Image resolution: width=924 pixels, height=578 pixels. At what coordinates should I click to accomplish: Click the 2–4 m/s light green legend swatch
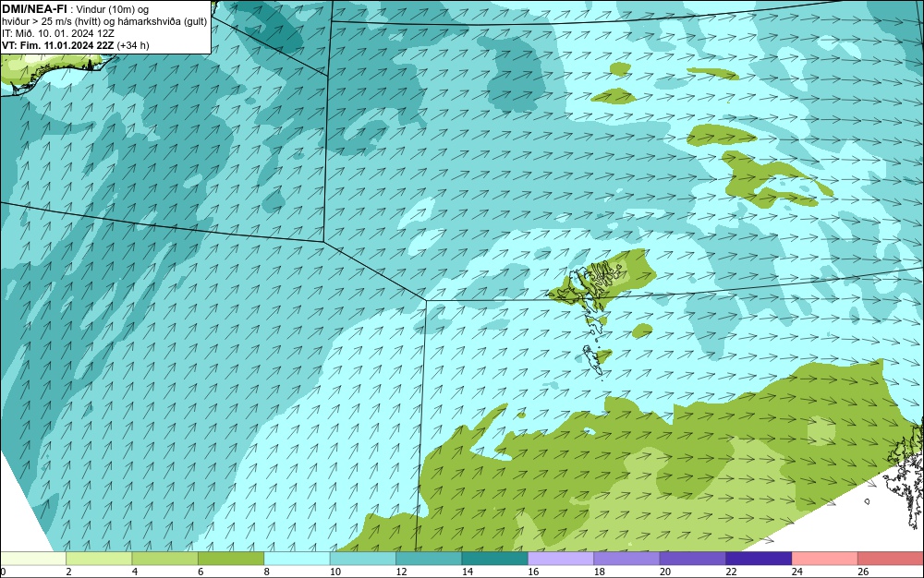(99, 559)
